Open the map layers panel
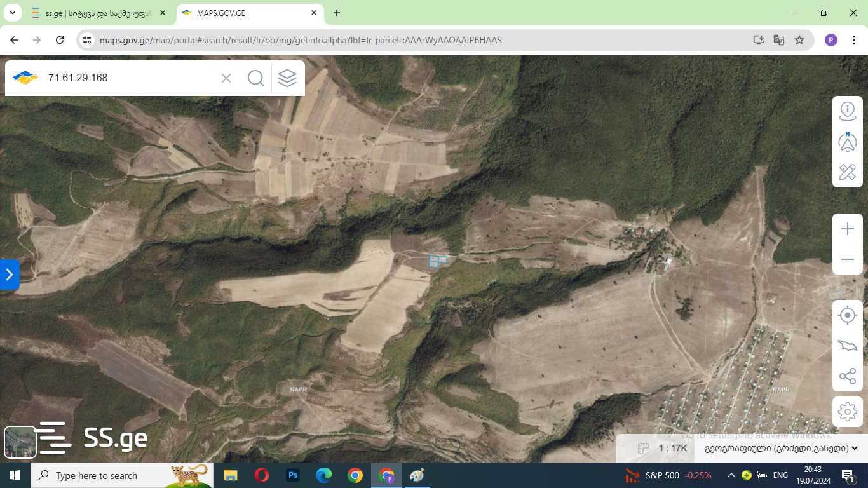This screenshot has width=868, height=488. (x=287, y=78)
